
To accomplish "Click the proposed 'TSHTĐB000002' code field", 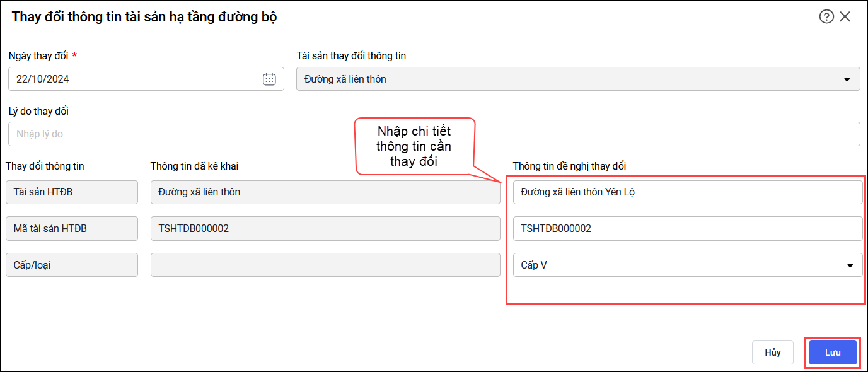I will (687, 229).
